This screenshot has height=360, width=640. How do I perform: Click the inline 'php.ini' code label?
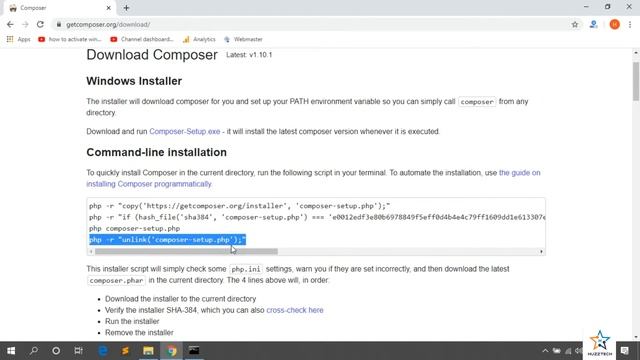[246, 269]
